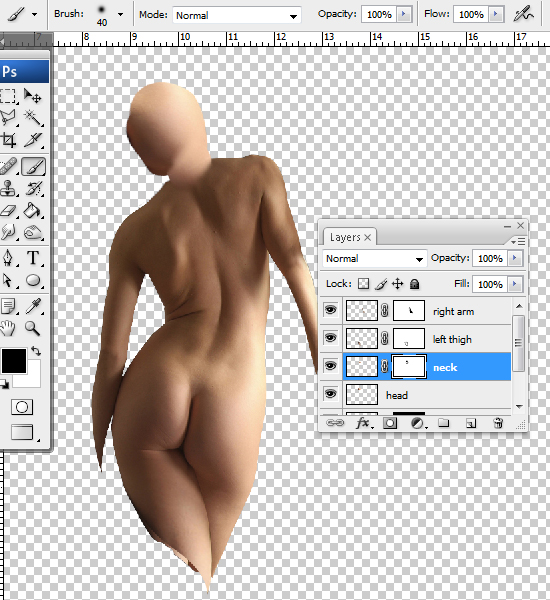The height and width of the screenshot is (600, 550).
Task: Select the Polygonal Lasso tool
Action: (8, 118)
